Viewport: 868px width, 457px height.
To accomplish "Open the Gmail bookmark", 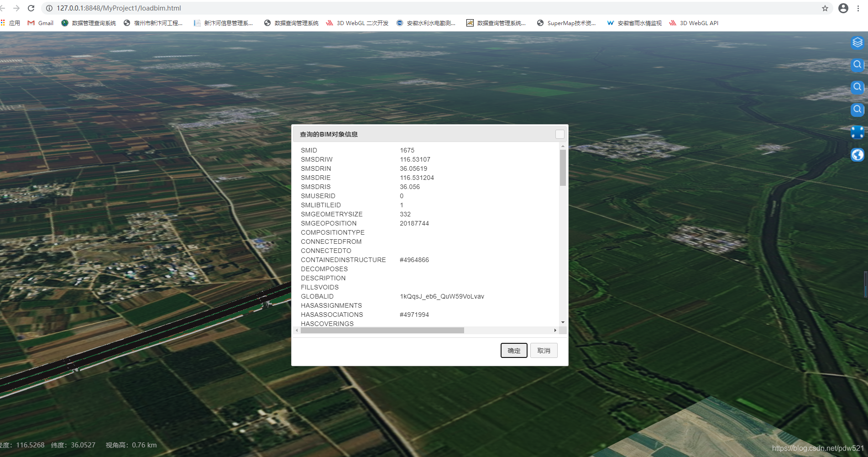I will pos(41,23).
